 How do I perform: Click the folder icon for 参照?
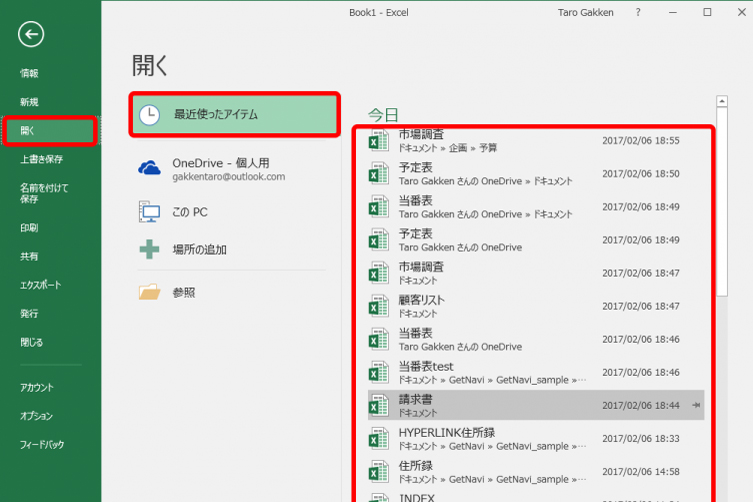click(x=149, y=292)
